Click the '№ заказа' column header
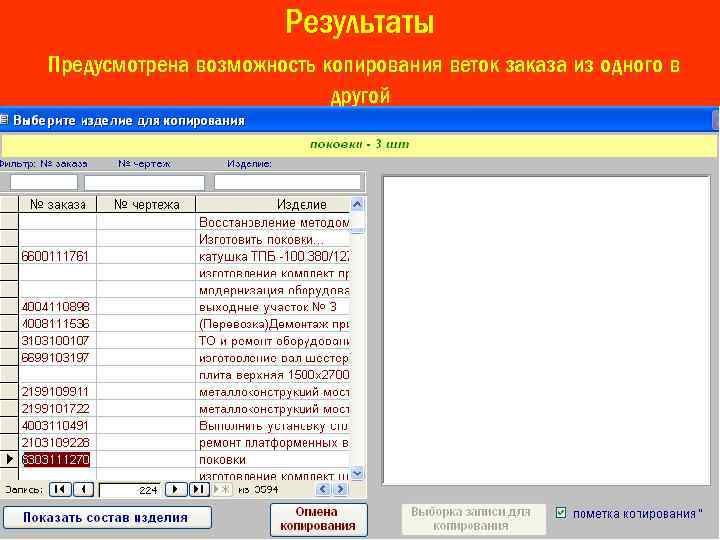 pos(57,204)
